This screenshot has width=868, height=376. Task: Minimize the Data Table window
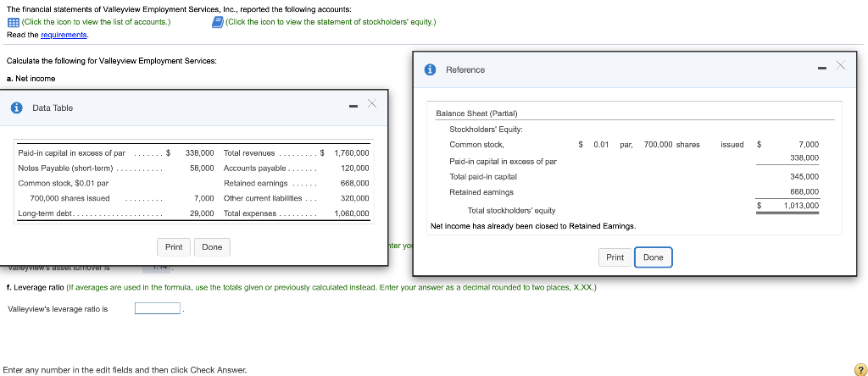click(353, 106)
